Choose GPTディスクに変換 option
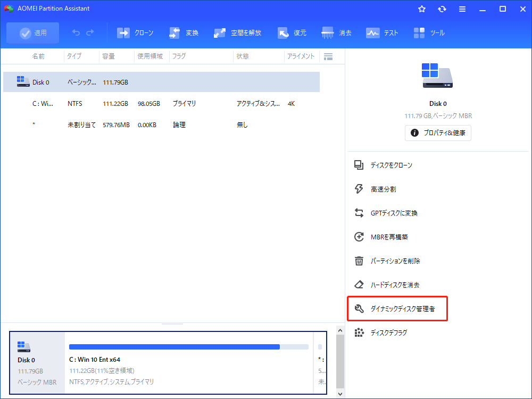 [x=386, y=213]
